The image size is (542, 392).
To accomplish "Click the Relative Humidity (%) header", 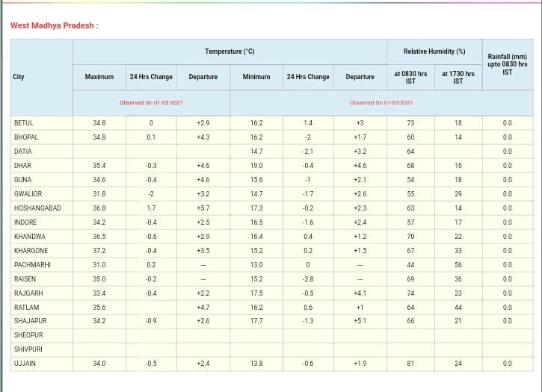I will pyautogui.click(x=434, y=52).
